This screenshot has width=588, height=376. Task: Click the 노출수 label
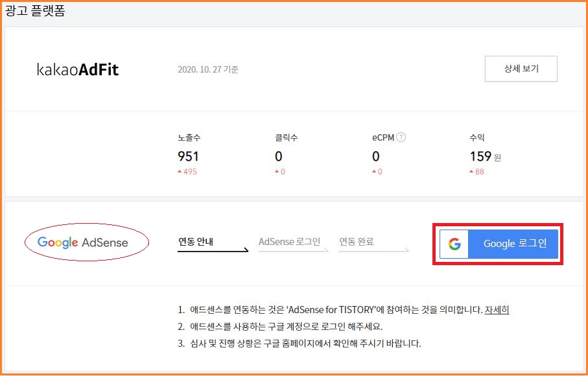tap(189, 137)
